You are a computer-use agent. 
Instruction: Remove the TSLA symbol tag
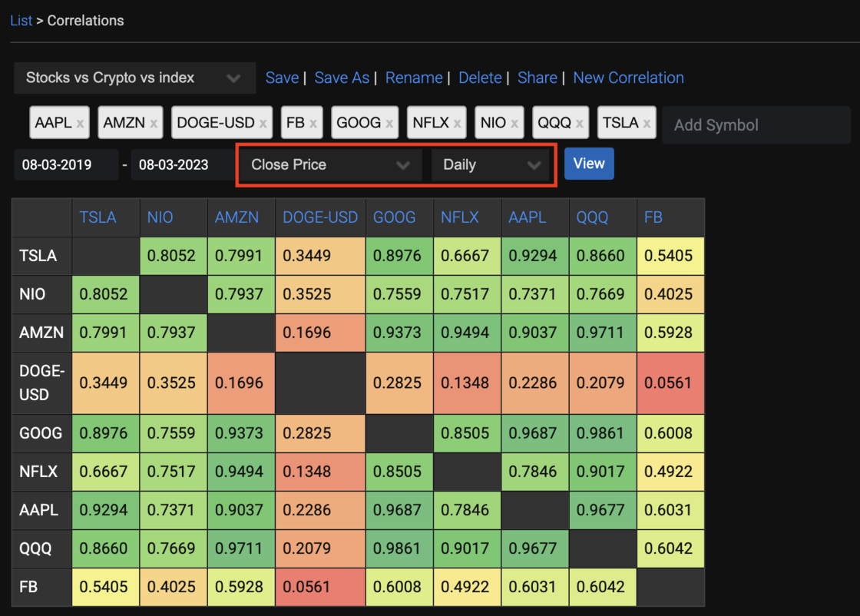pos(647,124)
